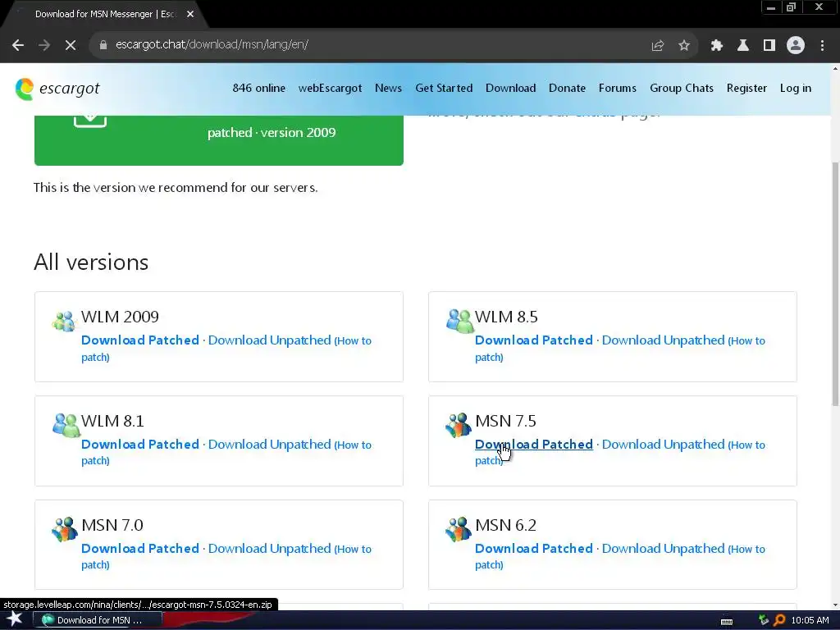Click the taskbar start star icon

(x=15, y=619)
